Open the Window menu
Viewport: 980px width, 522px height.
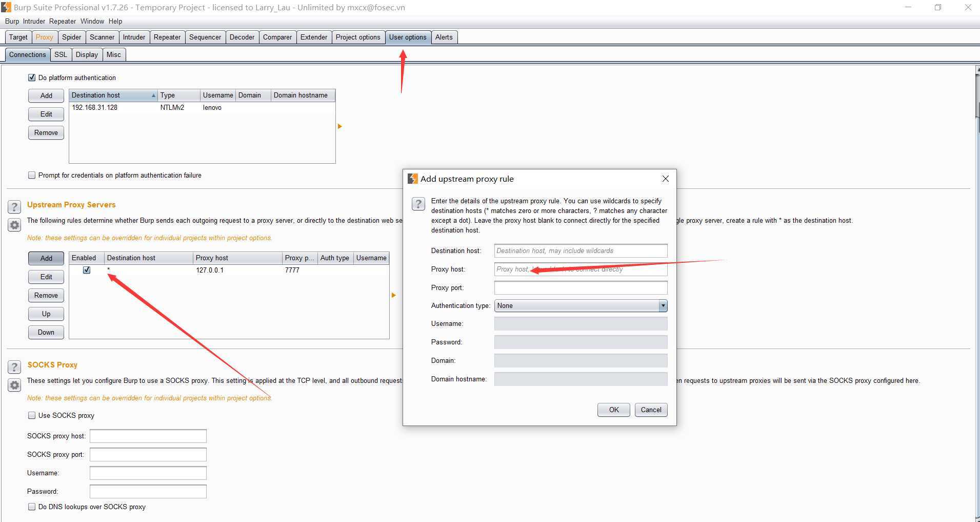(x=92, y=21)
